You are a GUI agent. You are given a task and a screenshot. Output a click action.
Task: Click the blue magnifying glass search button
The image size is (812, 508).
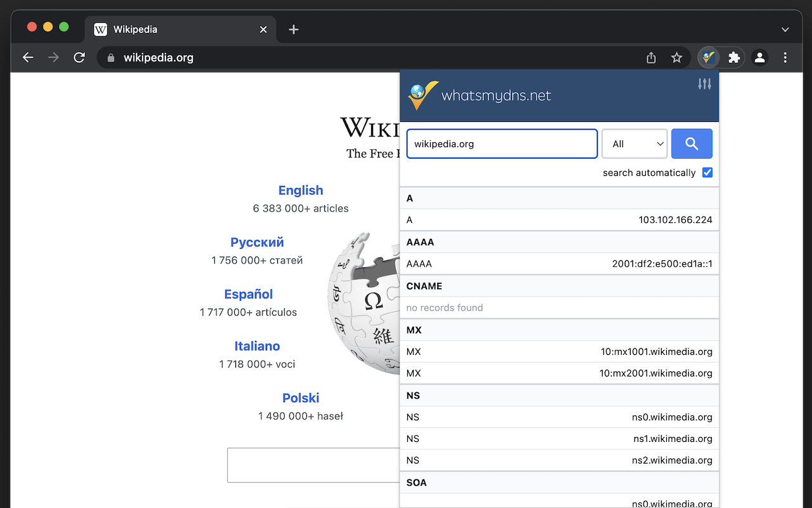(691, 144)
